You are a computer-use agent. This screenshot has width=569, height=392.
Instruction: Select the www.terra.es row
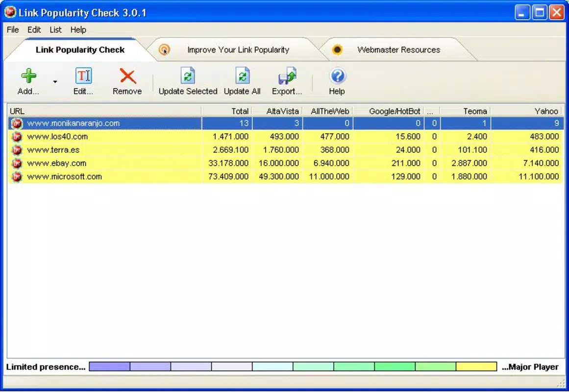(x=286, y=150)
